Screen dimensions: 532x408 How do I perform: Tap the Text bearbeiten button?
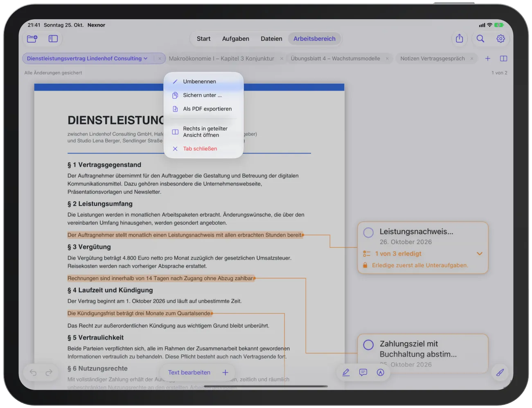(x=189, y=372)
